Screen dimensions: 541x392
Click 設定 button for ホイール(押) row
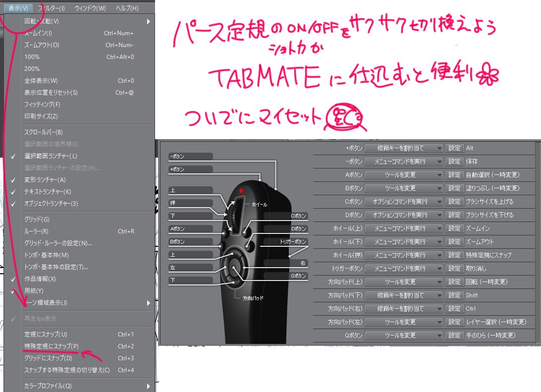click(454, 255)
